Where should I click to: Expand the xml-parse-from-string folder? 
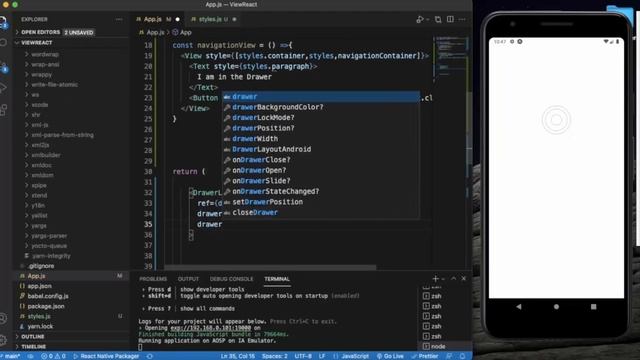click(x=62, y=135)
